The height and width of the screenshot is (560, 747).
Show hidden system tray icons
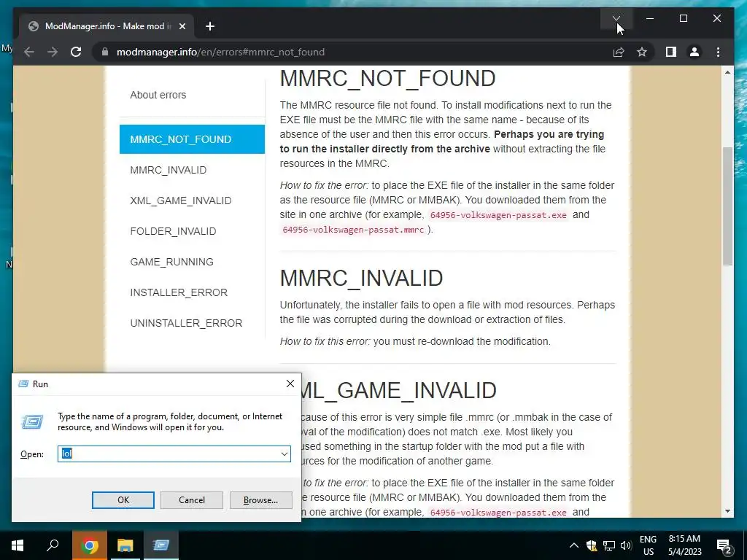tap(574, 545)
